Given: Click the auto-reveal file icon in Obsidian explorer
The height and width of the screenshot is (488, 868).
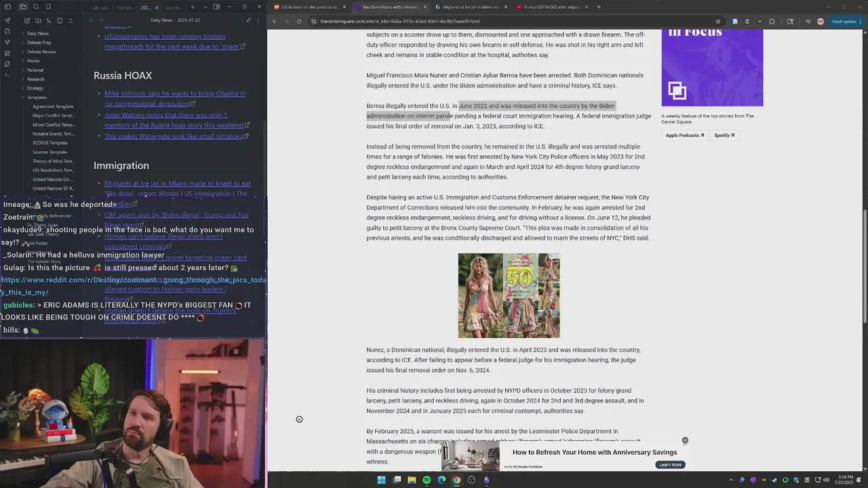Looking at the screenshot, I should (60, 20).
